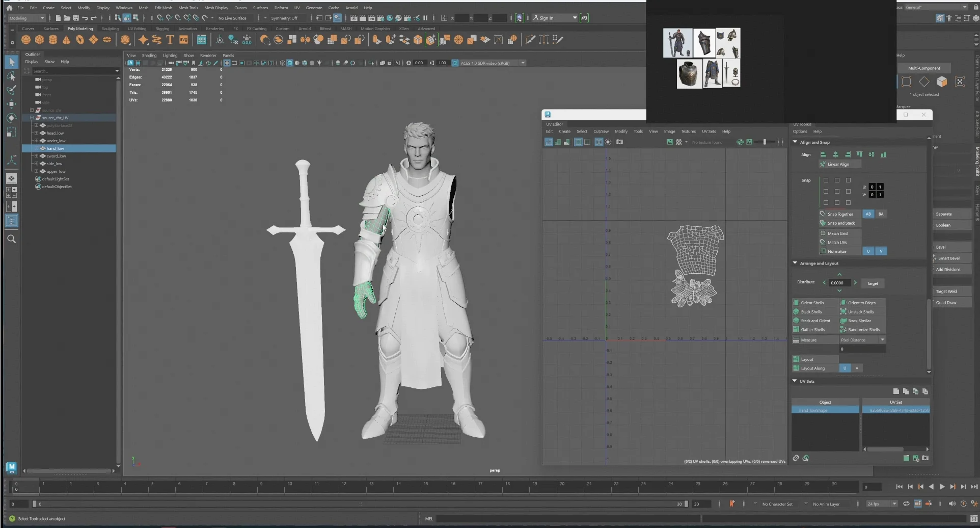
Task: Click the play forward button on timeline
Action: 942,487
